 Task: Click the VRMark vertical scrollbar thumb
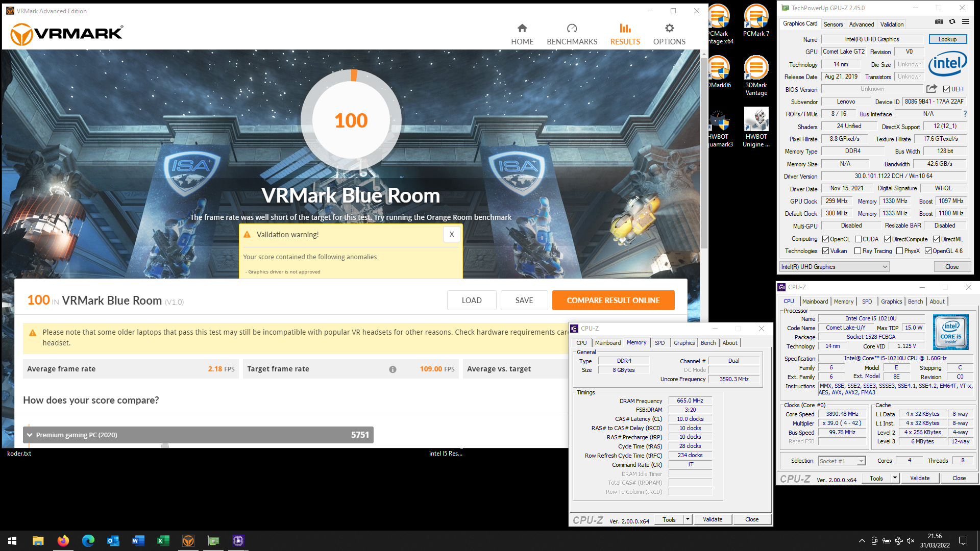pyautogui.click(x=704, y=153)
